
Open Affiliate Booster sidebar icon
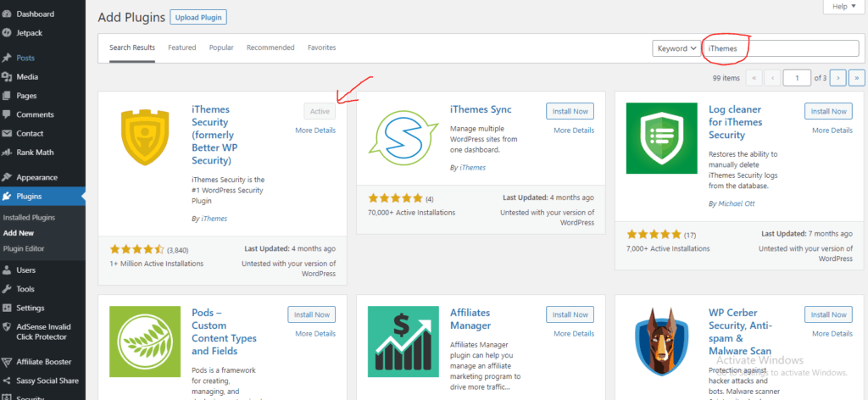click(x=7, y=362)
